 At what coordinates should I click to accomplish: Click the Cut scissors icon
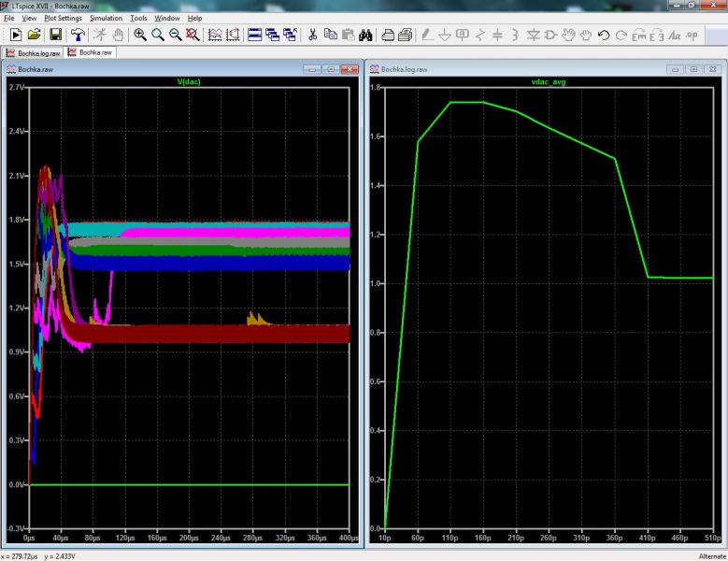coord(312,35)
